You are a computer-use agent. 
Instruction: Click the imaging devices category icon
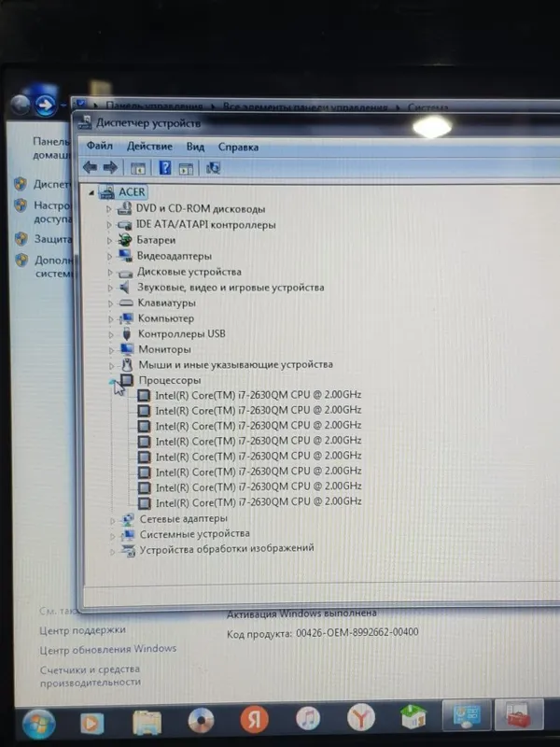[128, 550]
